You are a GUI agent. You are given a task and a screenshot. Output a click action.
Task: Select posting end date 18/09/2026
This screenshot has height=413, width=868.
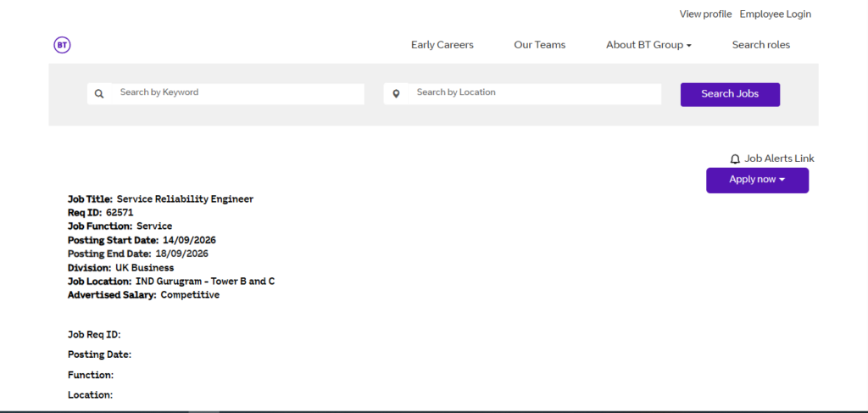181,254
